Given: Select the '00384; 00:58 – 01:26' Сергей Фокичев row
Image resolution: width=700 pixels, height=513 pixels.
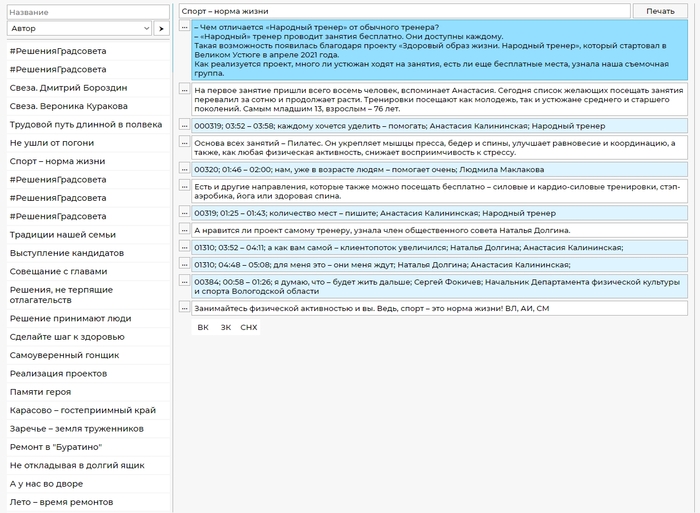Looking at the screenshot, I should (x=439, y=287).
